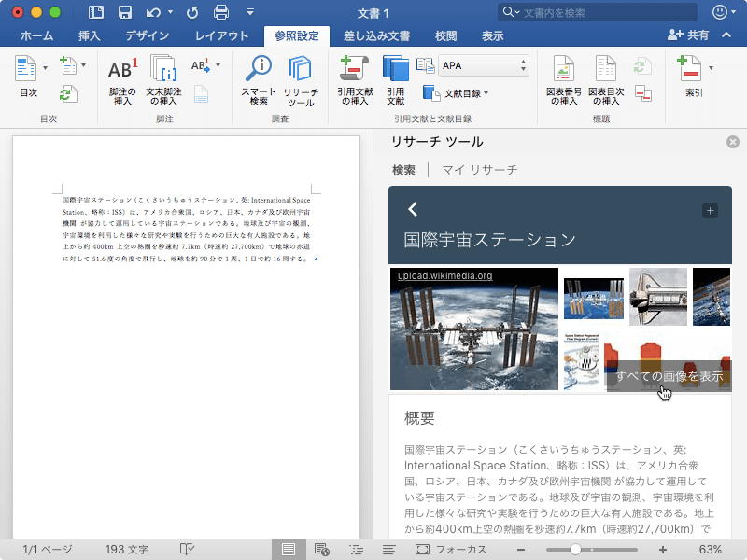Switch to print layout view in status bar
This screenshot has width=747, height=560.
289,550
